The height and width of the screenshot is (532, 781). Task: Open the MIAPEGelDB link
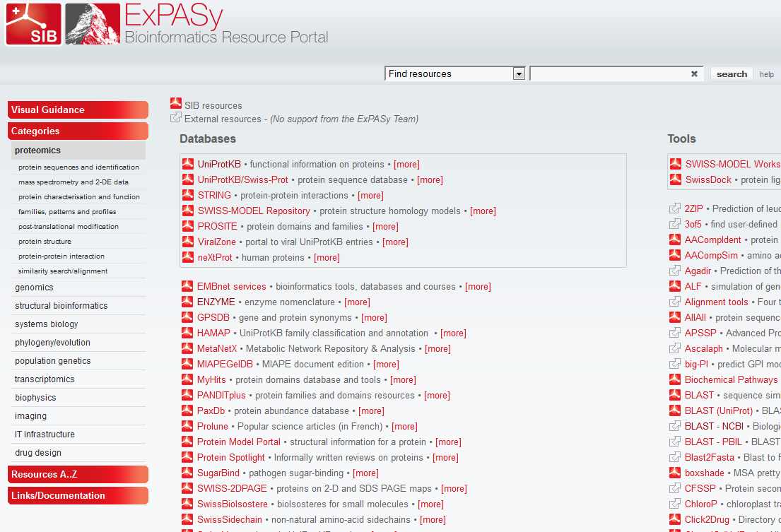tap(225, 365)
